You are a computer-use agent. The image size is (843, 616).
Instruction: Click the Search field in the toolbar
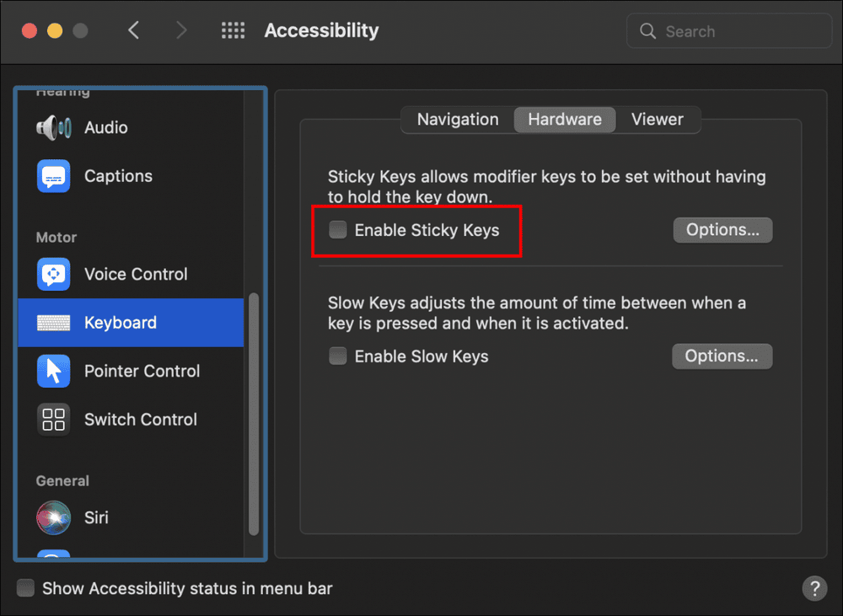click(x=729, y=31)
